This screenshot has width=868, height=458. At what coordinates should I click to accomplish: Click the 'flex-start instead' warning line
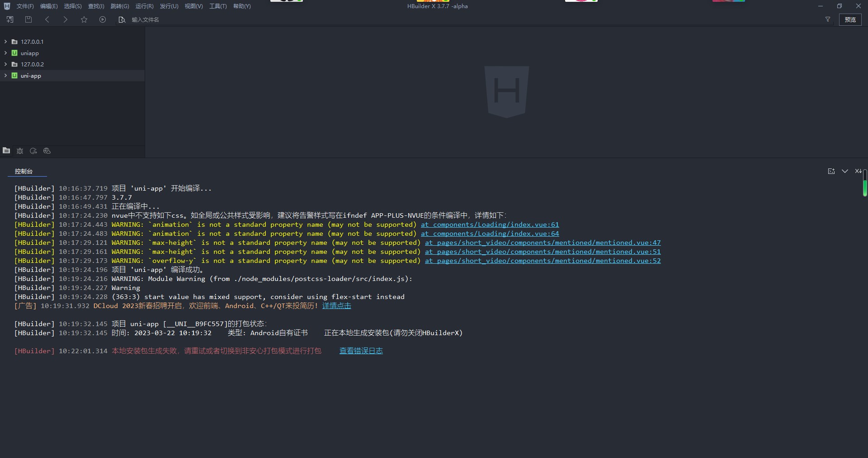tap(209, 297)
